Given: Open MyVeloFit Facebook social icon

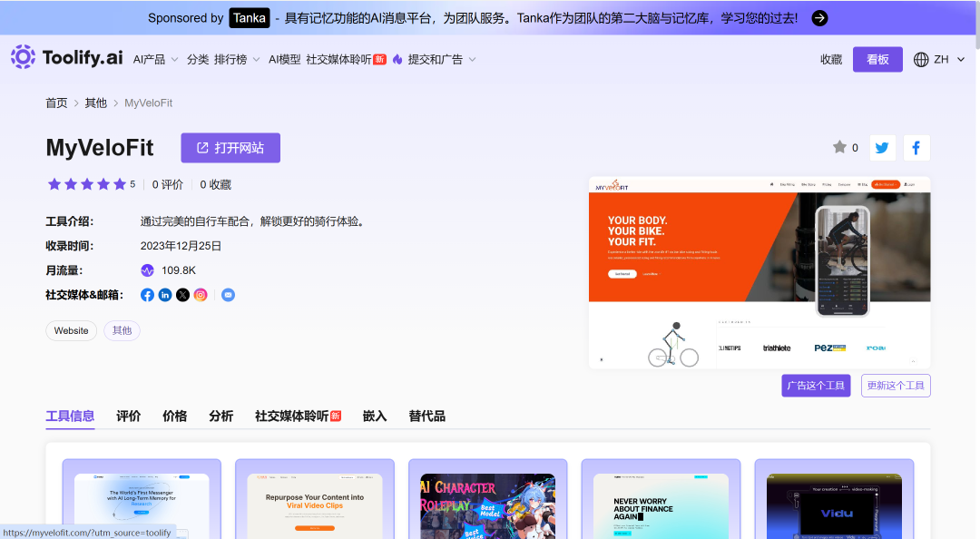Looking at the screenshot, I should 148,295.
